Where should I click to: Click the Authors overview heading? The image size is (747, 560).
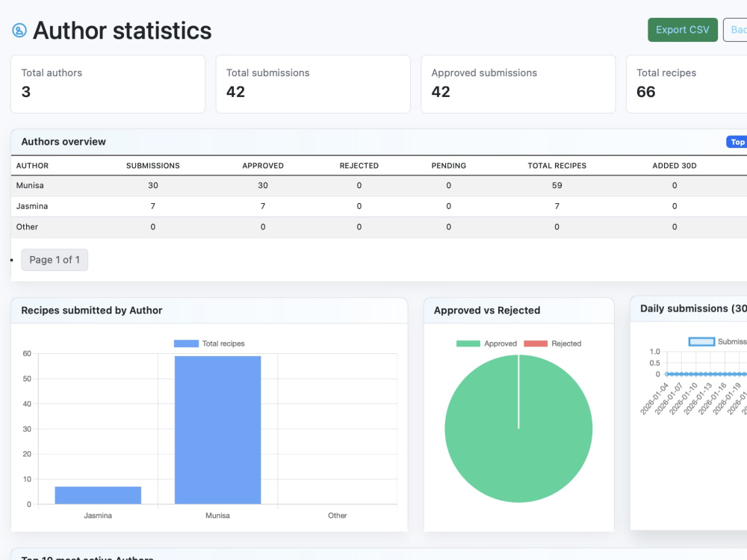tap(63, 141)
